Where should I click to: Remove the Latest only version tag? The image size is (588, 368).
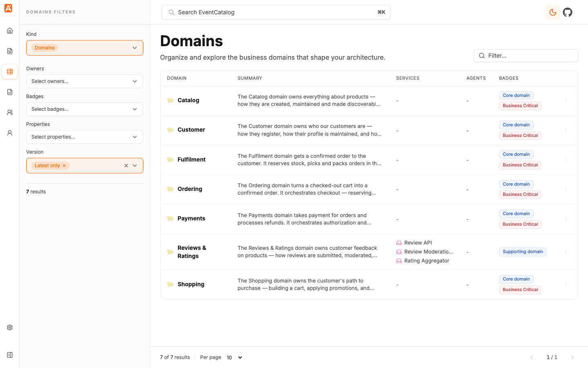[64, 166]
